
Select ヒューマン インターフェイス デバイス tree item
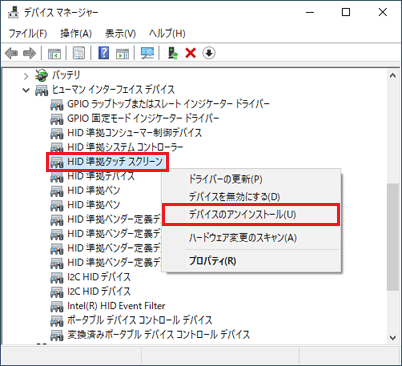113,90
